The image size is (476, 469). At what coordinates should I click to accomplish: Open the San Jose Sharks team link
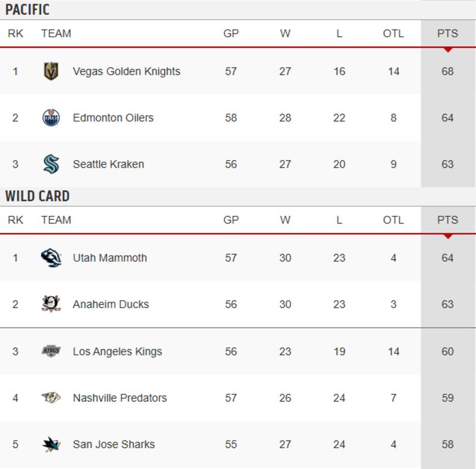(x=114, y=444)
